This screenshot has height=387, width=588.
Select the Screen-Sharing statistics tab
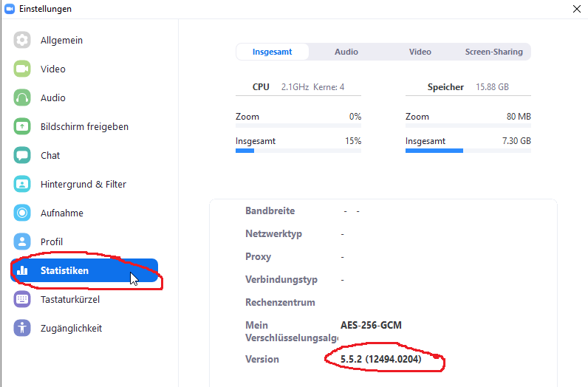click(x=493, y=52)
